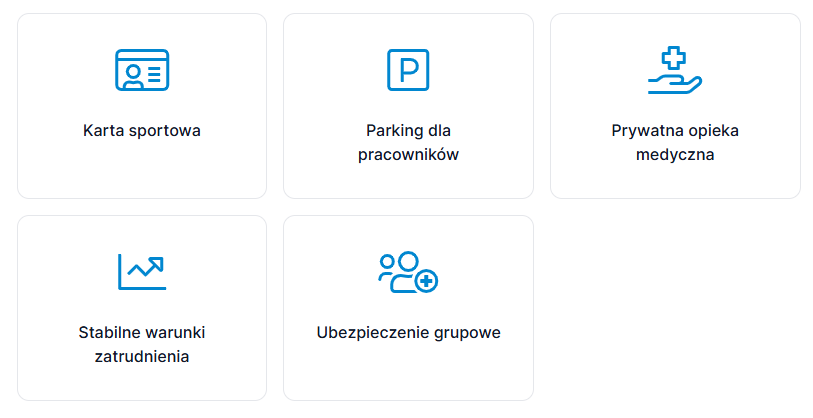The image size is (813, 418).
Task: Select the "Prywatna opieka medyczna" label
Action: [675, 143]
